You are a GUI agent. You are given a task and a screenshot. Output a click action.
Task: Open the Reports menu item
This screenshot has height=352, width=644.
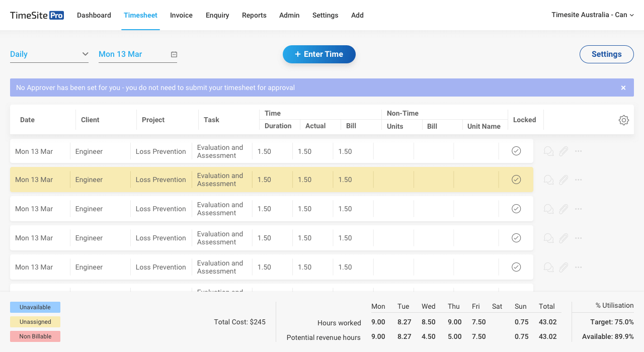(x=254, y=15)
